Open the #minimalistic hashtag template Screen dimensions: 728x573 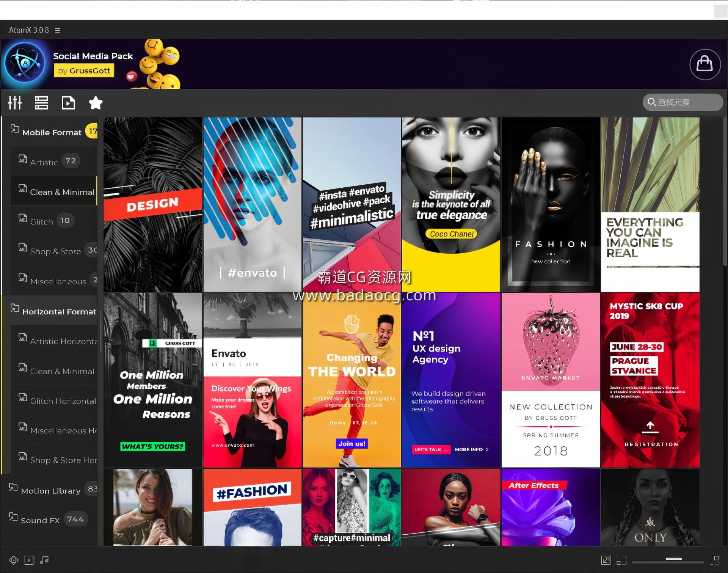(x=351, y=204)
